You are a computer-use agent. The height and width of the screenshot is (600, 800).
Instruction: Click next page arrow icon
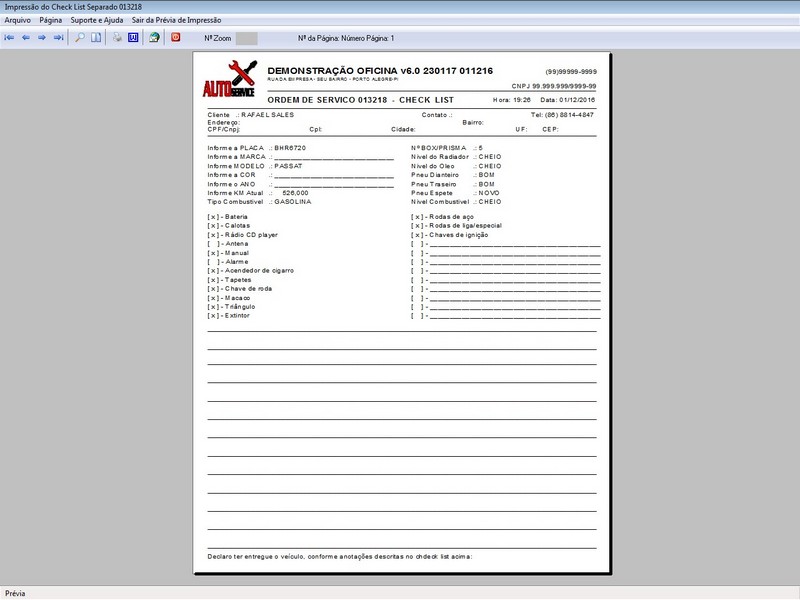[42, 38]
